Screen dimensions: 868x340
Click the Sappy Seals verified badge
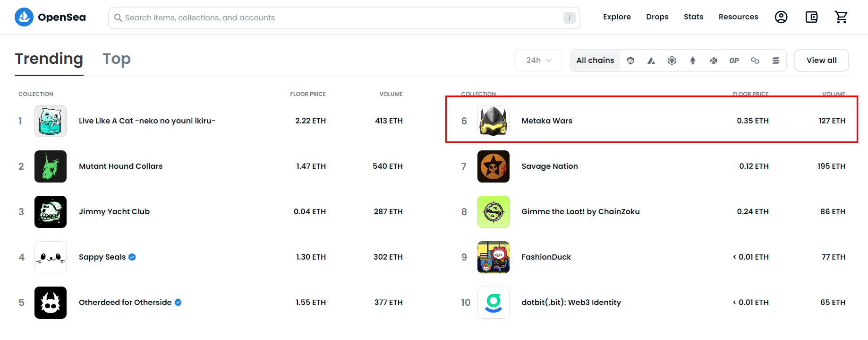point(132,257)
